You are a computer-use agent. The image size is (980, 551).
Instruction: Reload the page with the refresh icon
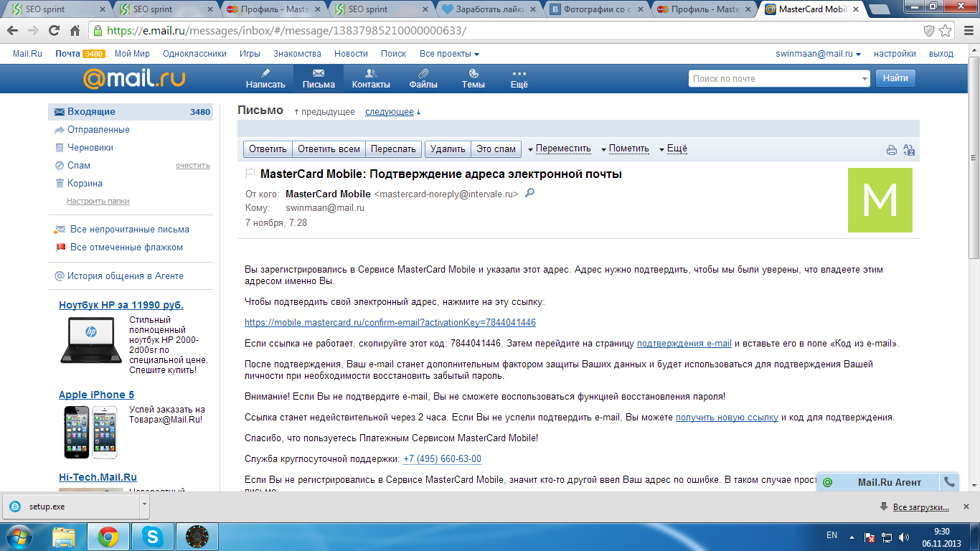tap(55, 31)
